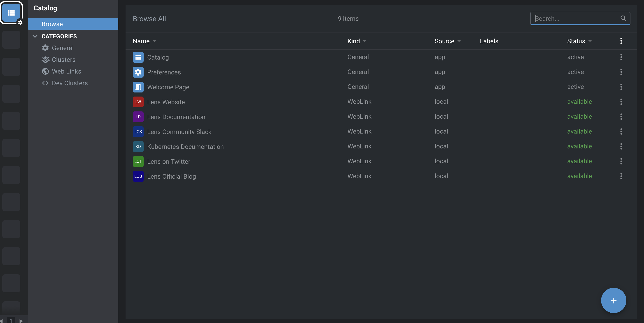Screen dimensions: 644x323
Task: Click the Catalog hotbar icon
Action: point(11,12)
